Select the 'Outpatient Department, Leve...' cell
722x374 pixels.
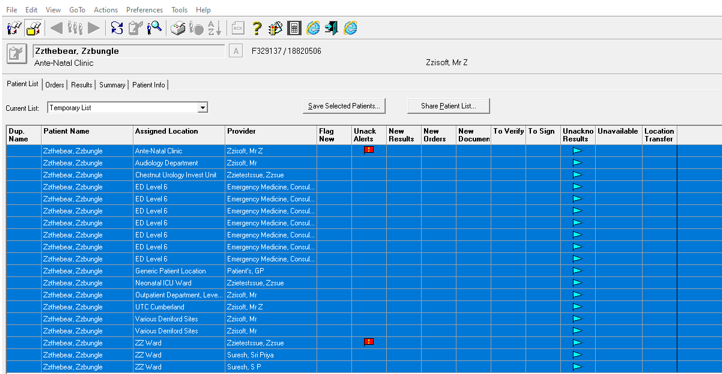click(x=179, y=295)
